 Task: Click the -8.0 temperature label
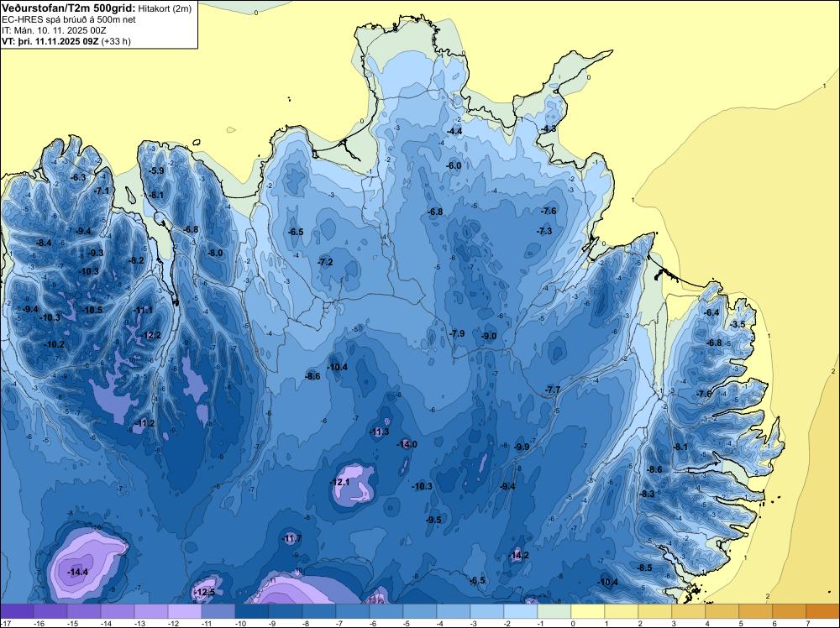coord(215,254)
